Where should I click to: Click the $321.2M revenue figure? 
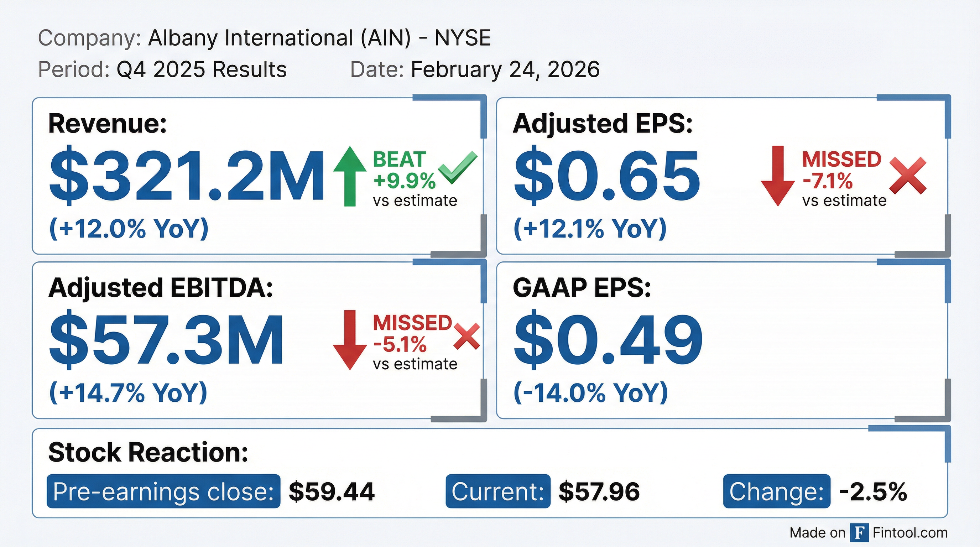186,176
